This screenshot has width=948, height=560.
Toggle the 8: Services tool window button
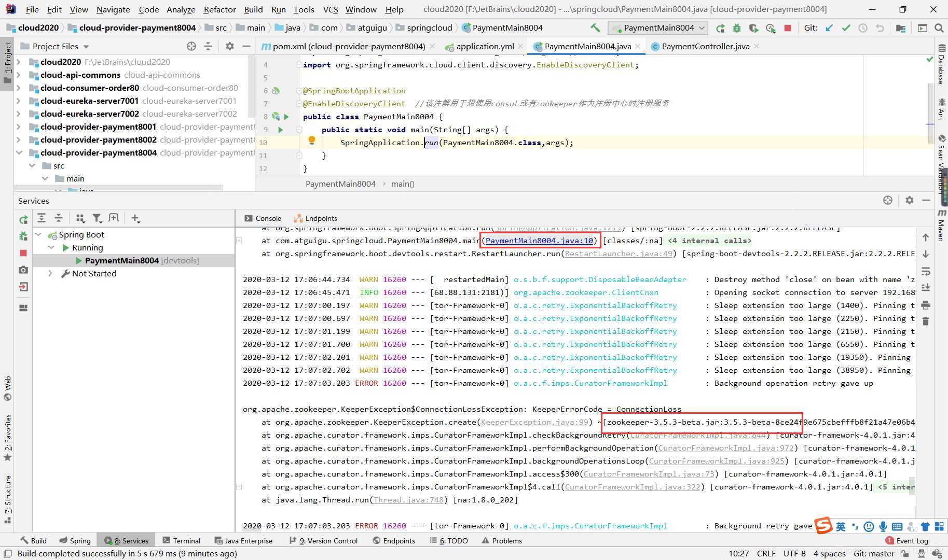[x=127, y=540]
